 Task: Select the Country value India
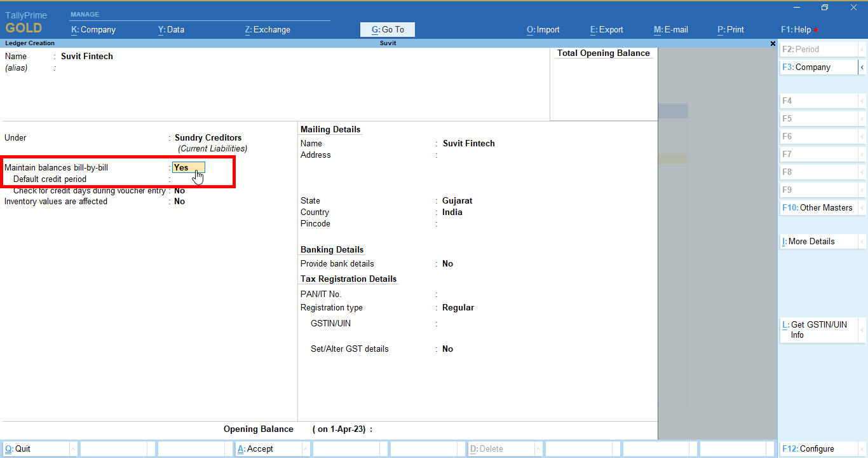coord(452,212)
